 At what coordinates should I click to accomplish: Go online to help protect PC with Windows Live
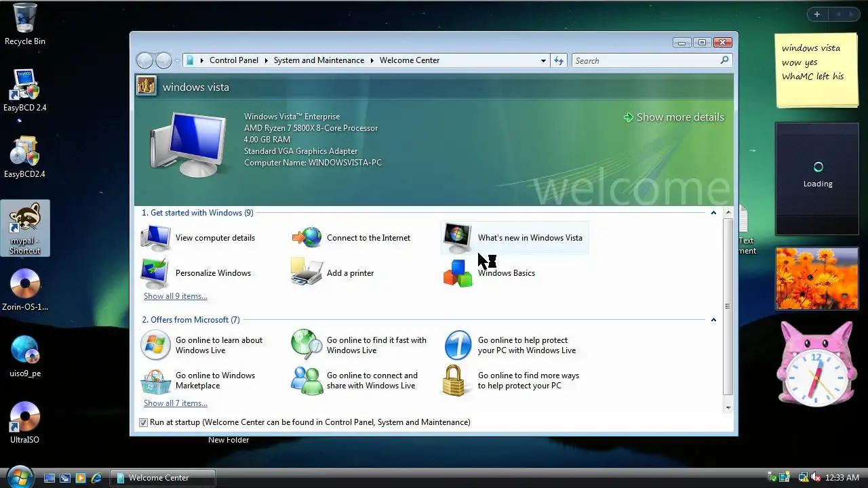coord(510,345)
